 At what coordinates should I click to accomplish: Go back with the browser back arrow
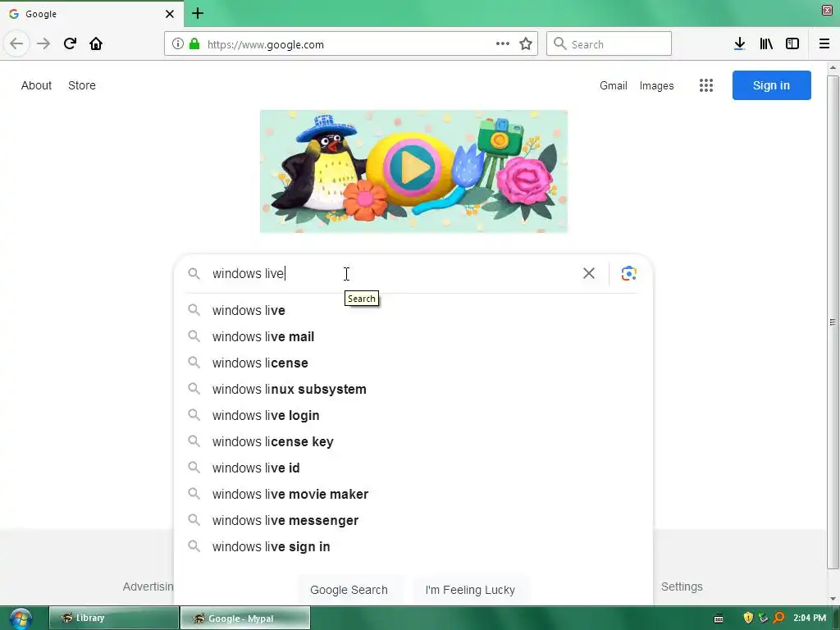16,43
